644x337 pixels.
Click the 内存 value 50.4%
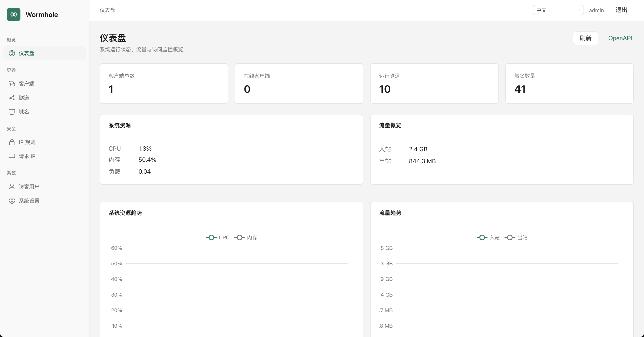point(147,160)
